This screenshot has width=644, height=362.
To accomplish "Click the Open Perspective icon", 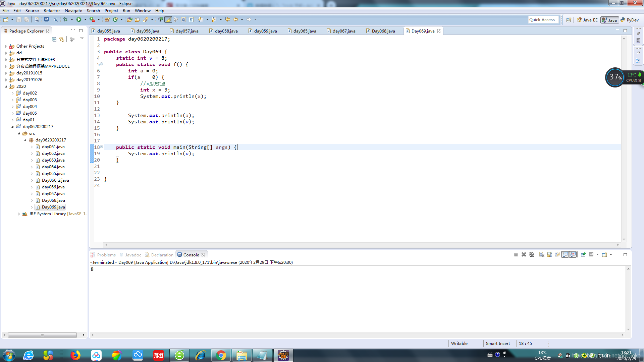I will (569, 20).
